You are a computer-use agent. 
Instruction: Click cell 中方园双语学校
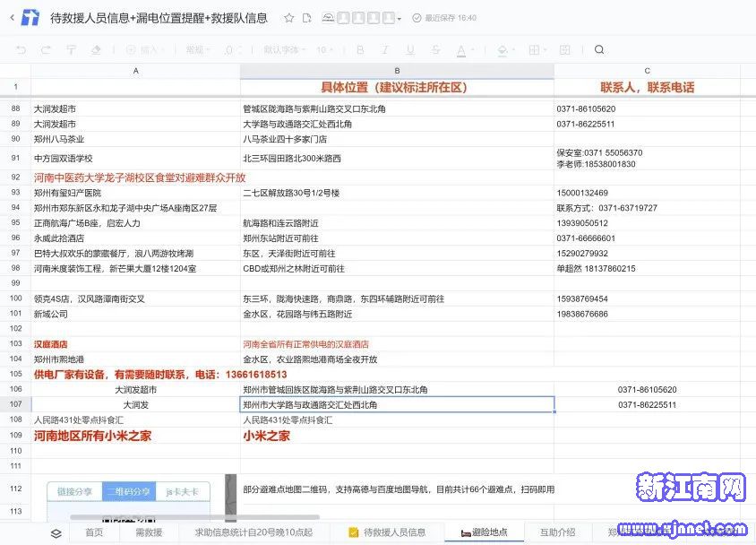point(135,158)
